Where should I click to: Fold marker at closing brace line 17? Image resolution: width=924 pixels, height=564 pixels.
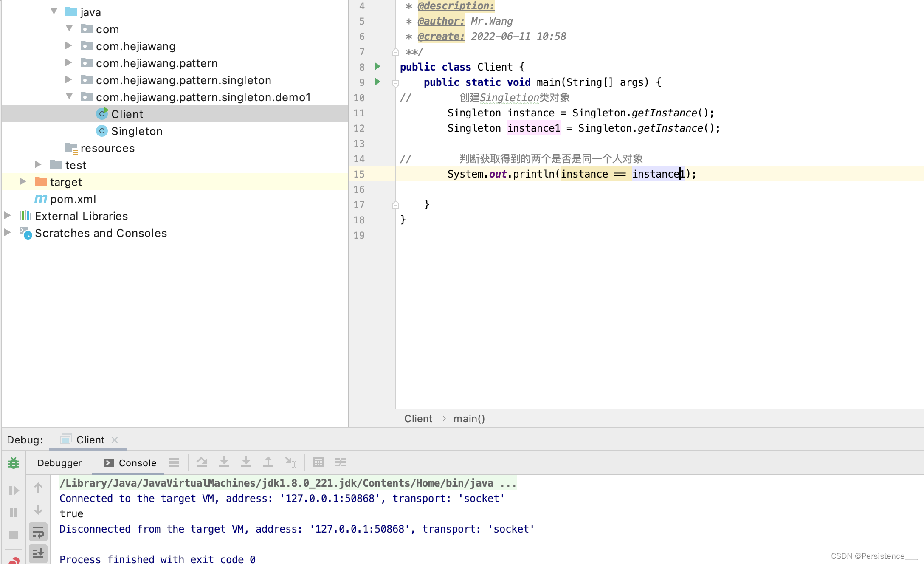(396, 205)
